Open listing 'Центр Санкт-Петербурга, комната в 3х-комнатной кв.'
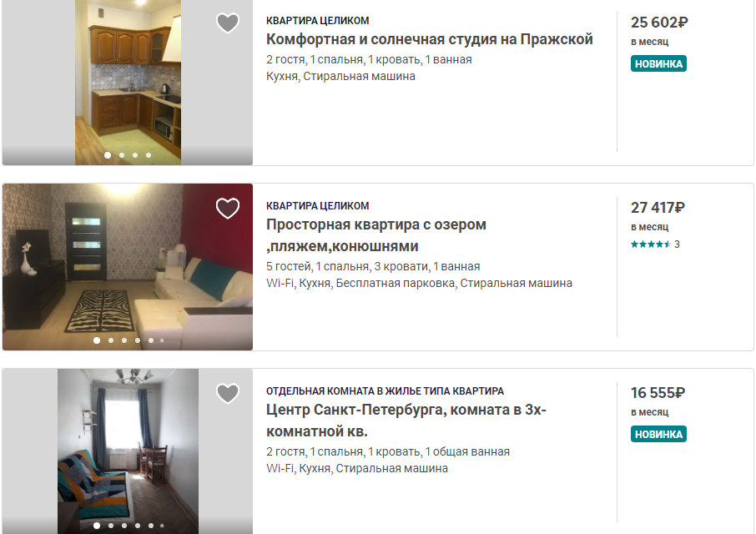 pos(406,421)
